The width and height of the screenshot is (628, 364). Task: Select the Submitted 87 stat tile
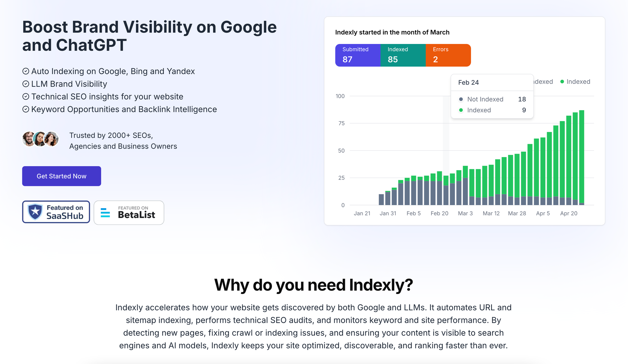click(358, 55)
